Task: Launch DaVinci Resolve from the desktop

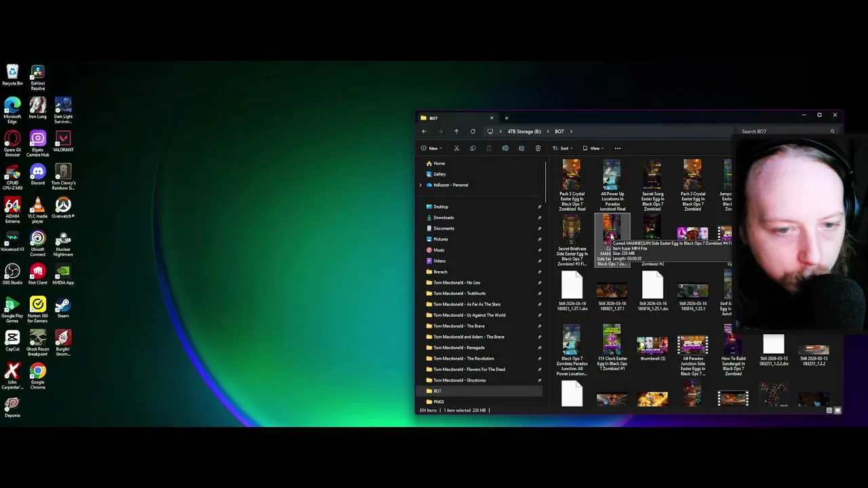Action: tap(38, 77)
